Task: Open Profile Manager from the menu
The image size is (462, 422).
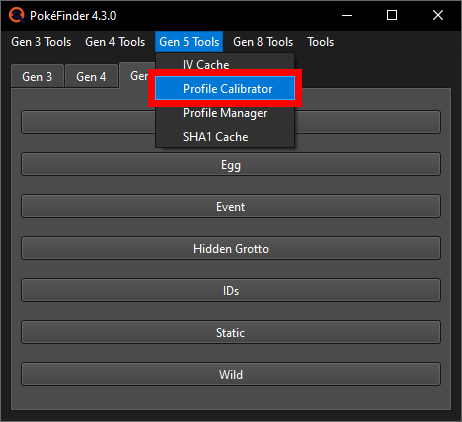Action: tap(225, 113)
